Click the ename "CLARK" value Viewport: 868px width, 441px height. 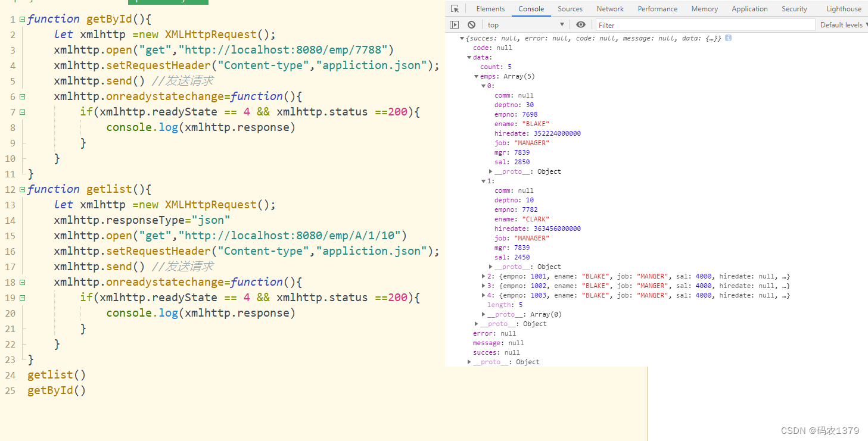click(536, 219)
